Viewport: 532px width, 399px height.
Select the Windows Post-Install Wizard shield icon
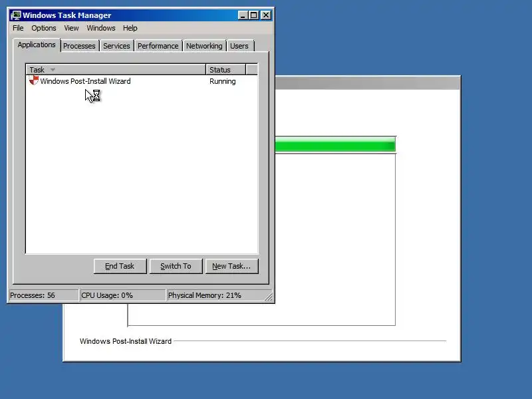tap(34, 80)
